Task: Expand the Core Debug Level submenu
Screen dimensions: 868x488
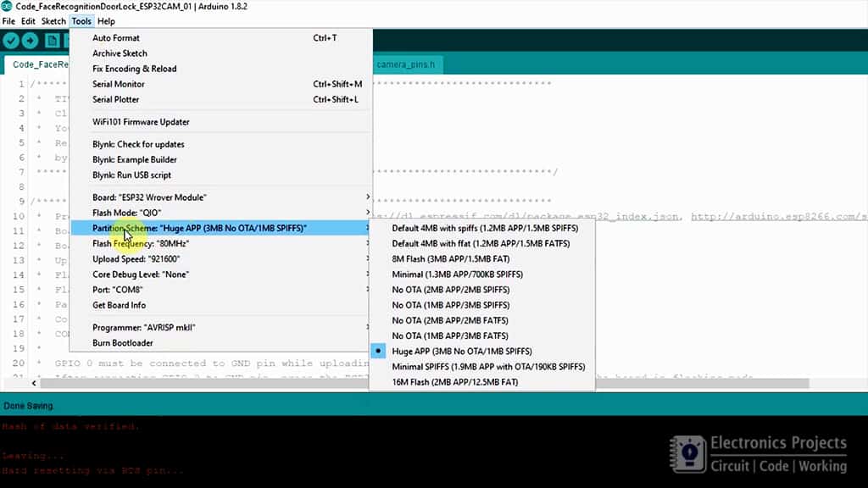Action: [221, 274]
